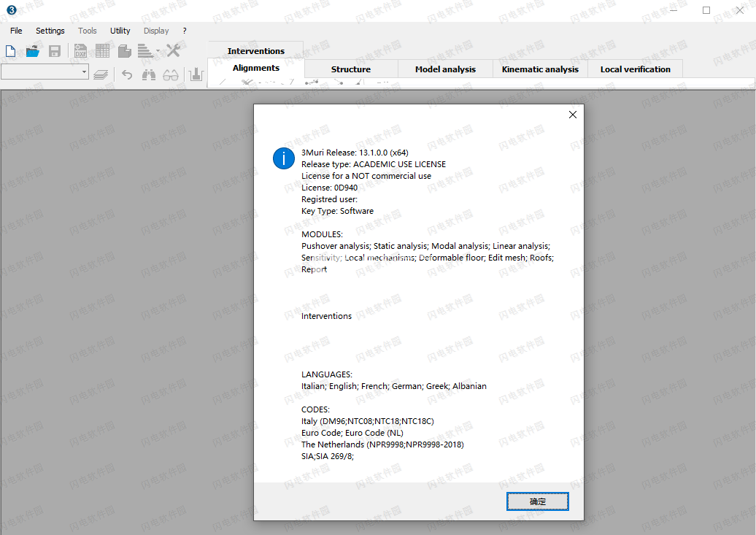Click 'Euro Code; Euro Code (NL)' line

click(x=352, y=433)
